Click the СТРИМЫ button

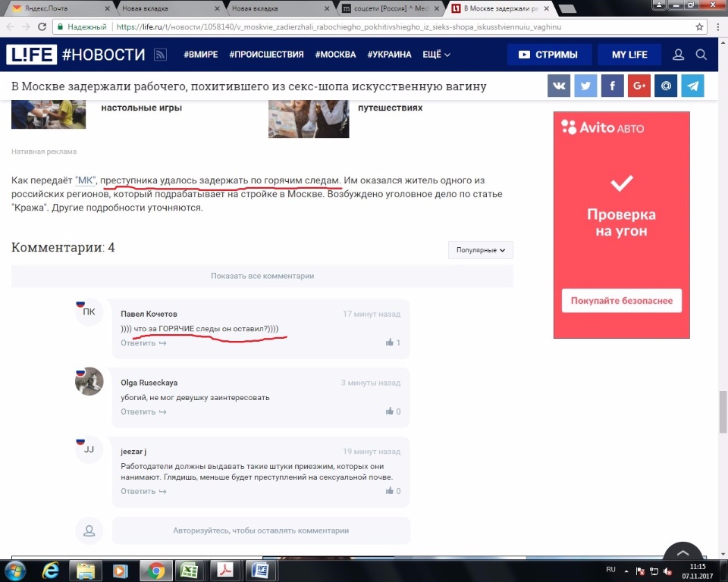coord(548,55)
